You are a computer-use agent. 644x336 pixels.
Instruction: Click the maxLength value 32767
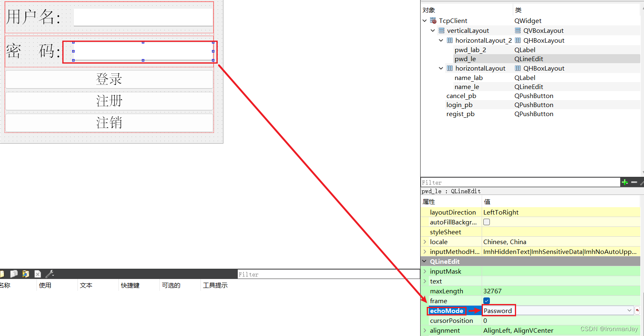point(492,291)
